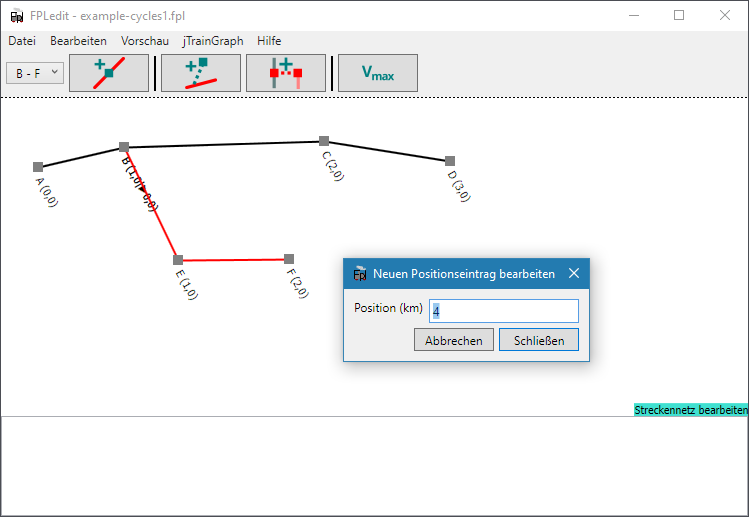Close the Neuen Positionseintrag bearbeiten dialog
This screenshot has width=749, height=517.
coord(574,273)
